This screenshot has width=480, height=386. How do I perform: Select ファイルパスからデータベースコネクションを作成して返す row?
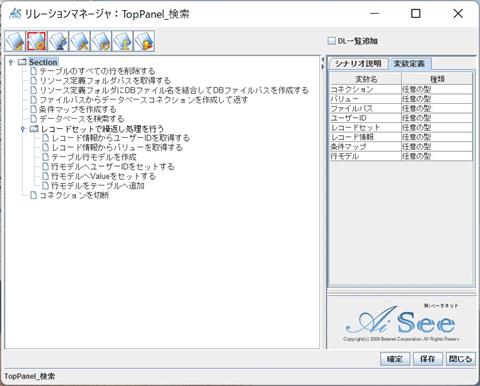click(144, 100)
